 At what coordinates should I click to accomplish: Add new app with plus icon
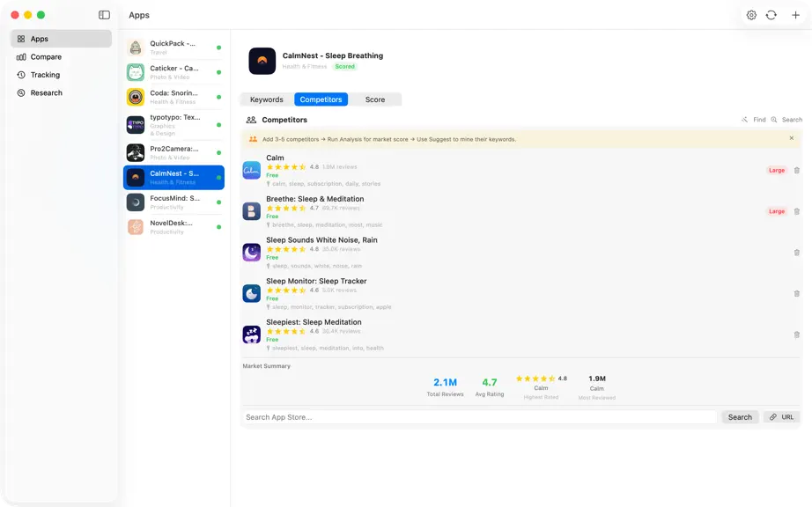pos(795,15)
